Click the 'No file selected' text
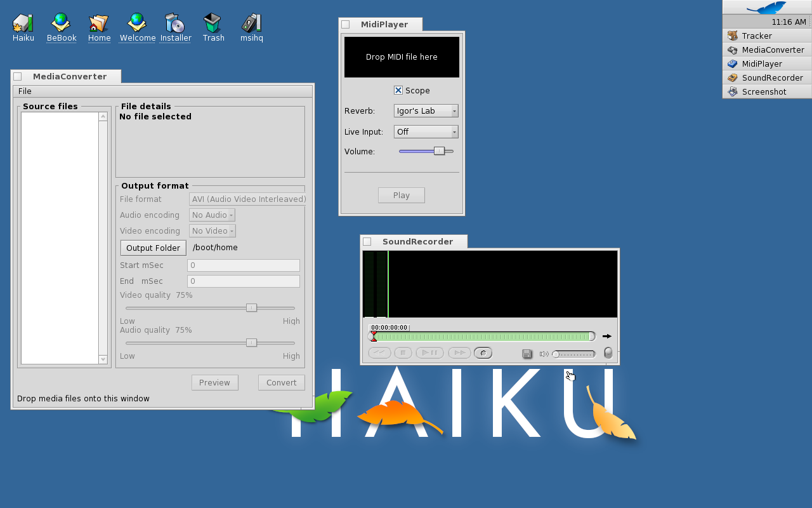Viewport: 812px width, 508px height. tap(155, 117)
